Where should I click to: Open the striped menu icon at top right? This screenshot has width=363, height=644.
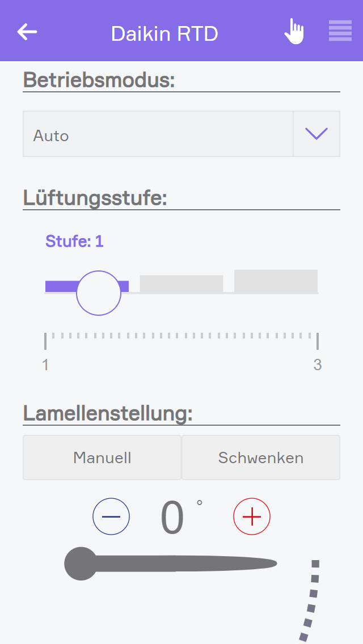tap(340, 31)
